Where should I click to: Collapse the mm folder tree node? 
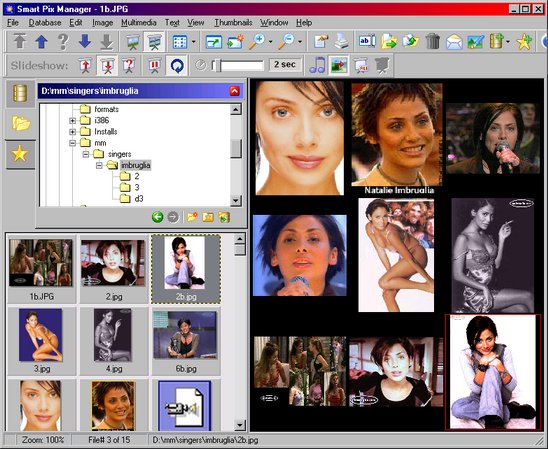pos(72,143)
